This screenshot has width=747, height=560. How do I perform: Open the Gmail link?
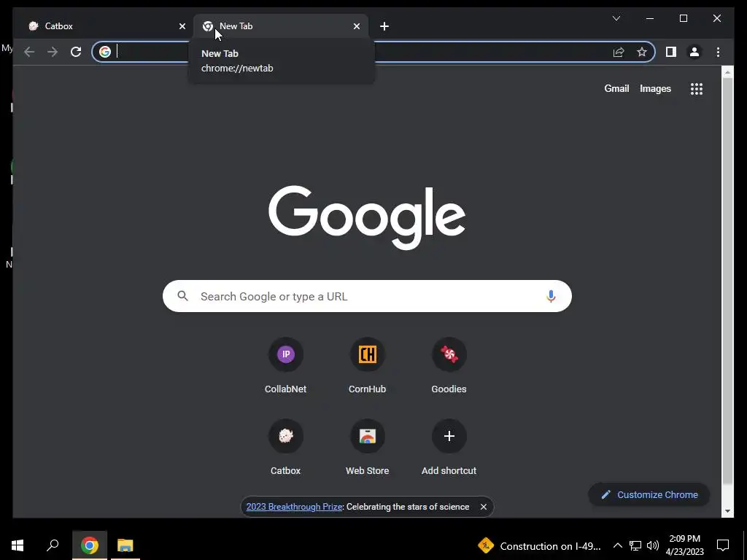(616, 88)
